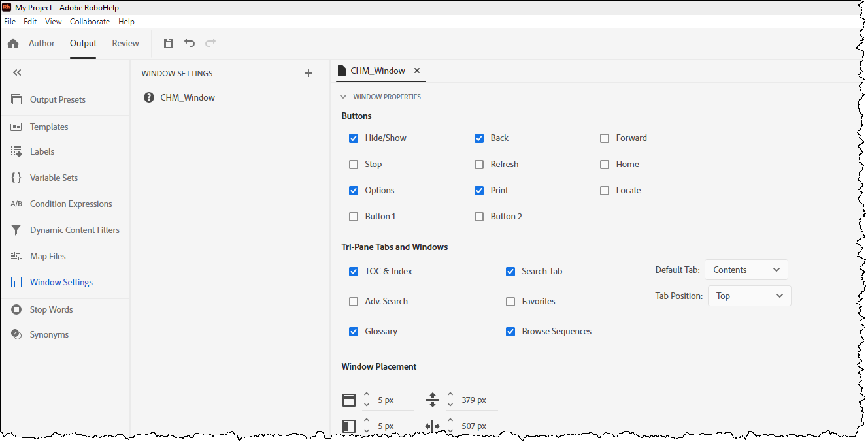Switch to the Author tab
The height and width of the screenshot is (442, 868).
[42, 44]
